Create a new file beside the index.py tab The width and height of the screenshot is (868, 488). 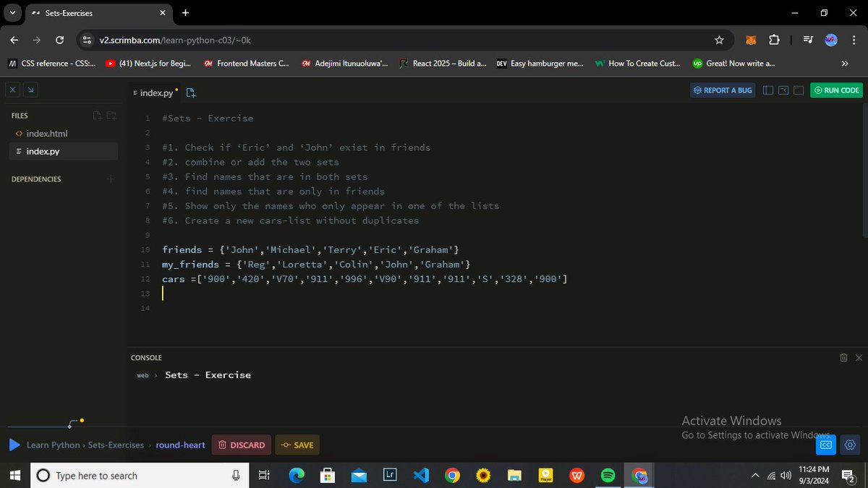pyautogui.click(x=190, y=93)
